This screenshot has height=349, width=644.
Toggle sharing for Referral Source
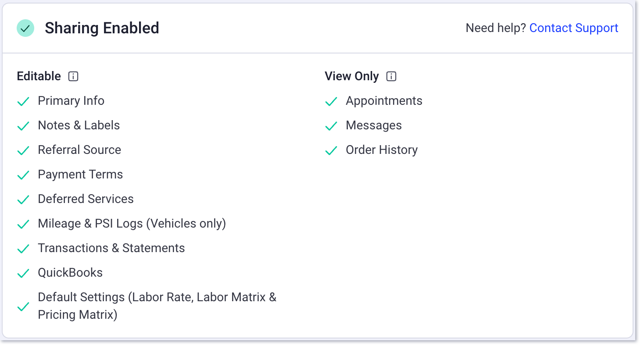[23, 150]
